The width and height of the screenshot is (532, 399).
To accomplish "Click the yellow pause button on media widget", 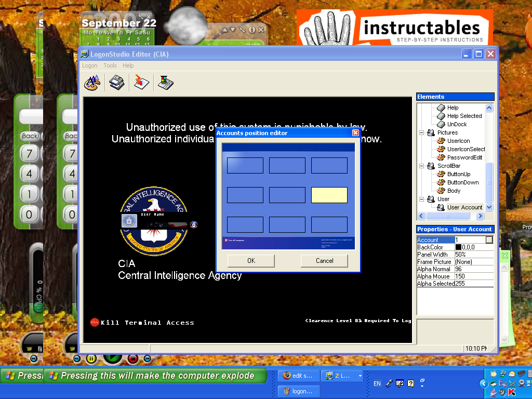I will click(x=91, y=358).
